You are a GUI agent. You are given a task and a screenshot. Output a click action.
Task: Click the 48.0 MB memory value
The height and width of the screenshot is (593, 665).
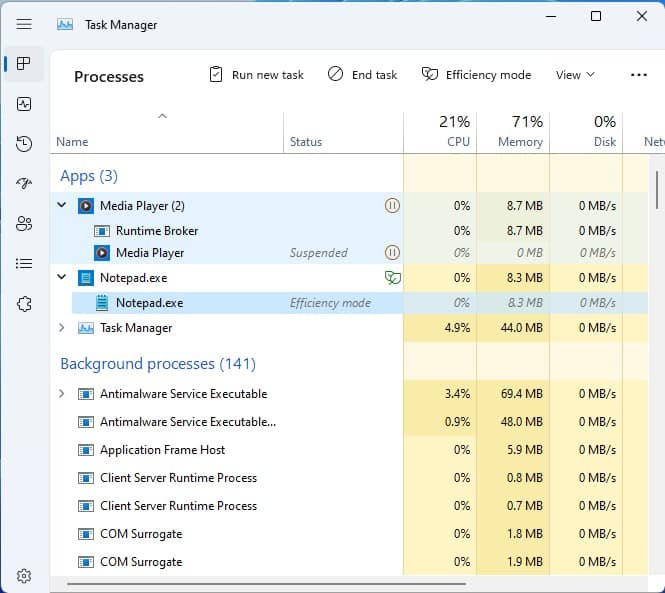(x=522, y=422)
